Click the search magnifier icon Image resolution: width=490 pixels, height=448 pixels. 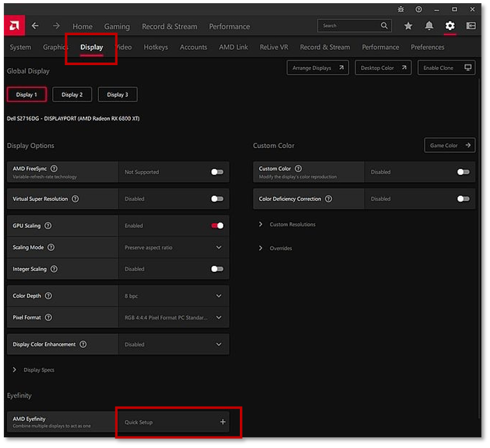[384, 26]
